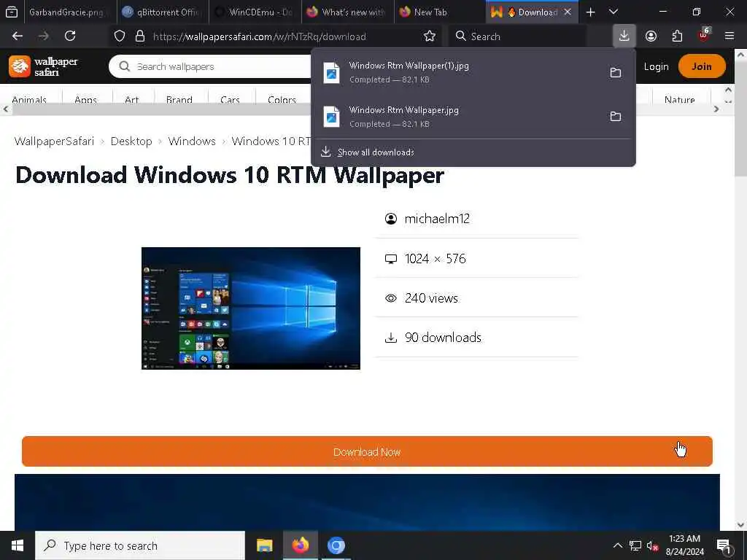
Task: Switch to New Tab tab
Action: [440, 12]
